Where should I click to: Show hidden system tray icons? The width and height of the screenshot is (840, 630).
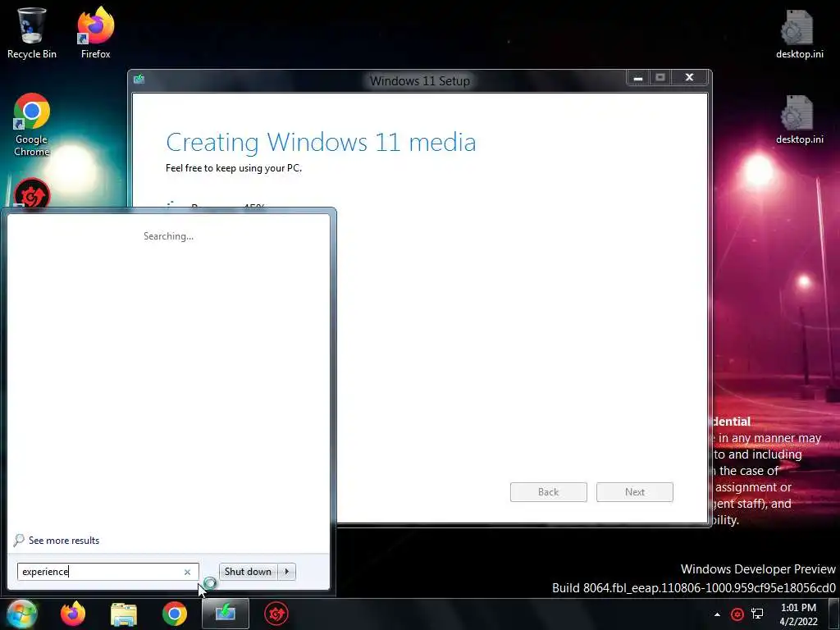pos(717,614)
